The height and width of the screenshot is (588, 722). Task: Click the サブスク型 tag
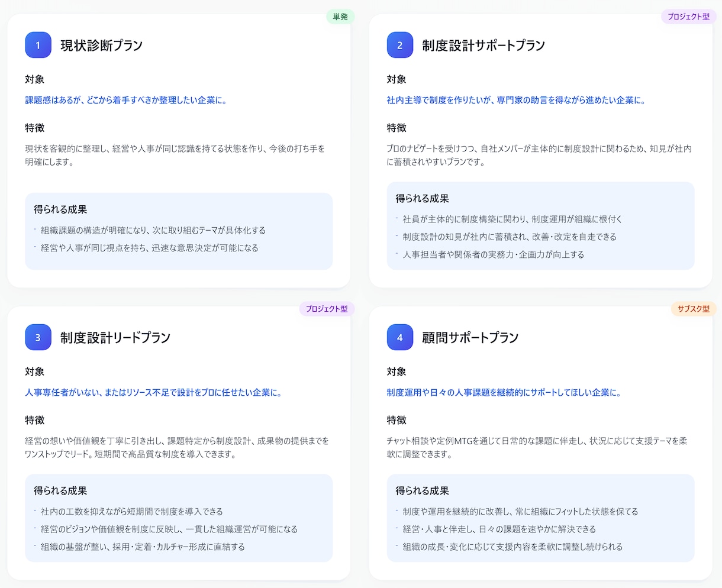(694, 309)
